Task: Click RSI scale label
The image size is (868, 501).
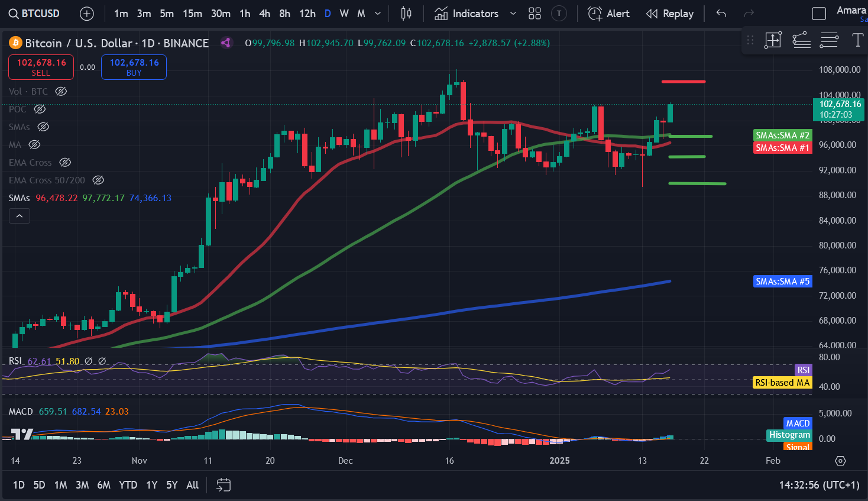Action: click(x=803, y=370)
